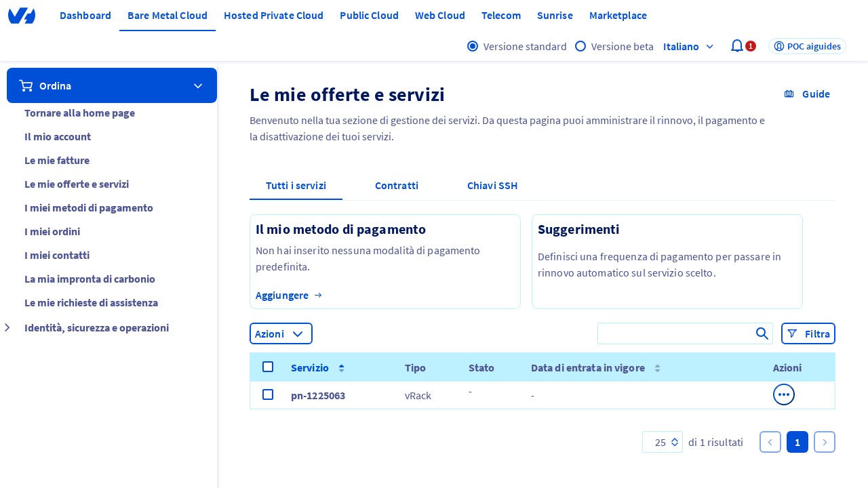Open Le mie fatture from the sidebar
Viewport: 868px width, 488px height.
pyautogui.click(x=57, y=161)
